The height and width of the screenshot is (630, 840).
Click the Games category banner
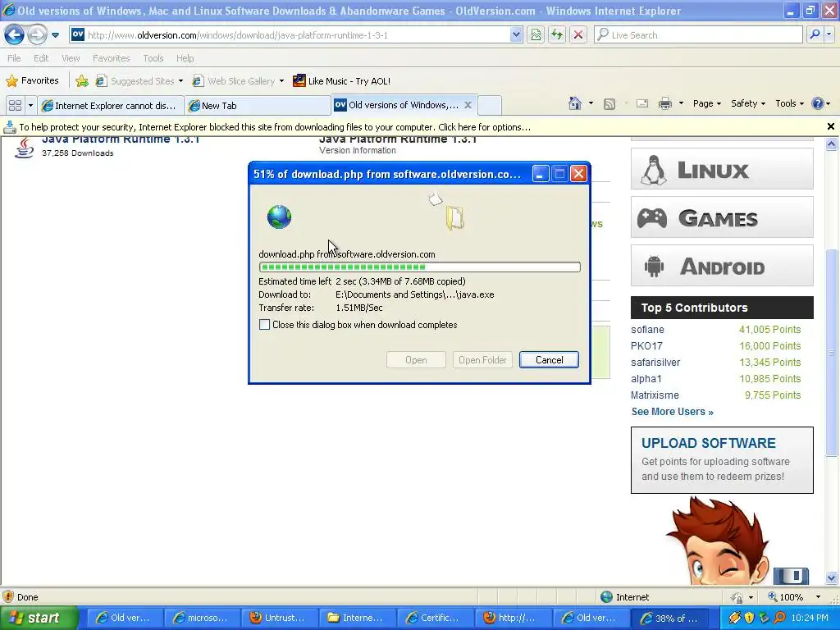coord(722,217)
